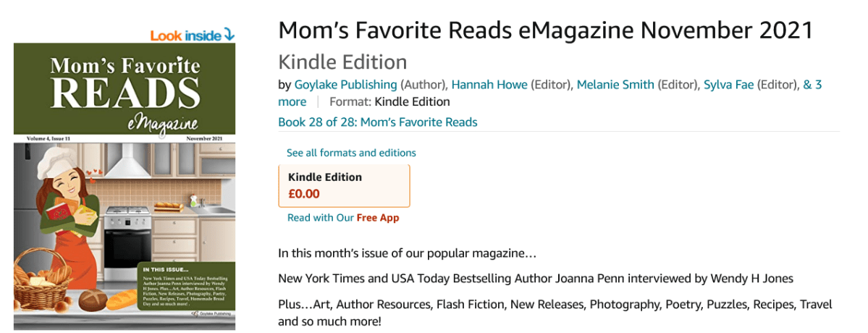This screenshot has height=333, width=868.
Task: Click the Look inside arrow icon
Action: pos(229,34)
